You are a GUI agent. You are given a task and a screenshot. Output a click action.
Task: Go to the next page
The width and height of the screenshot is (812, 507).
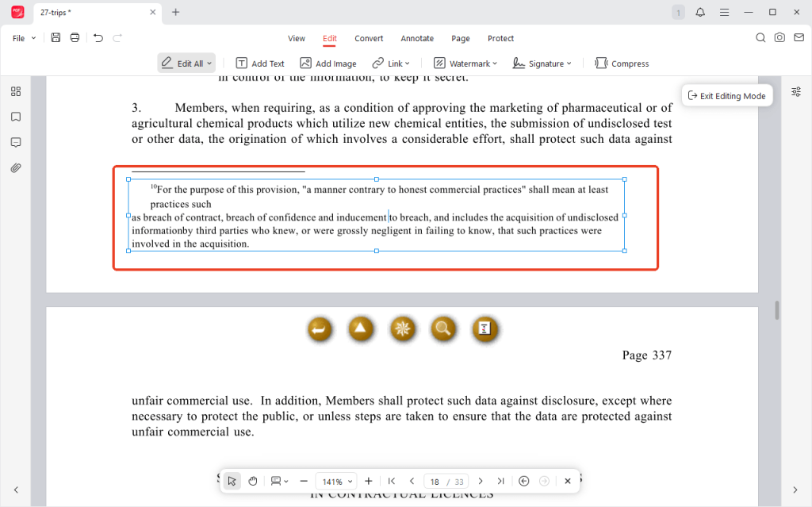point(480,481)
